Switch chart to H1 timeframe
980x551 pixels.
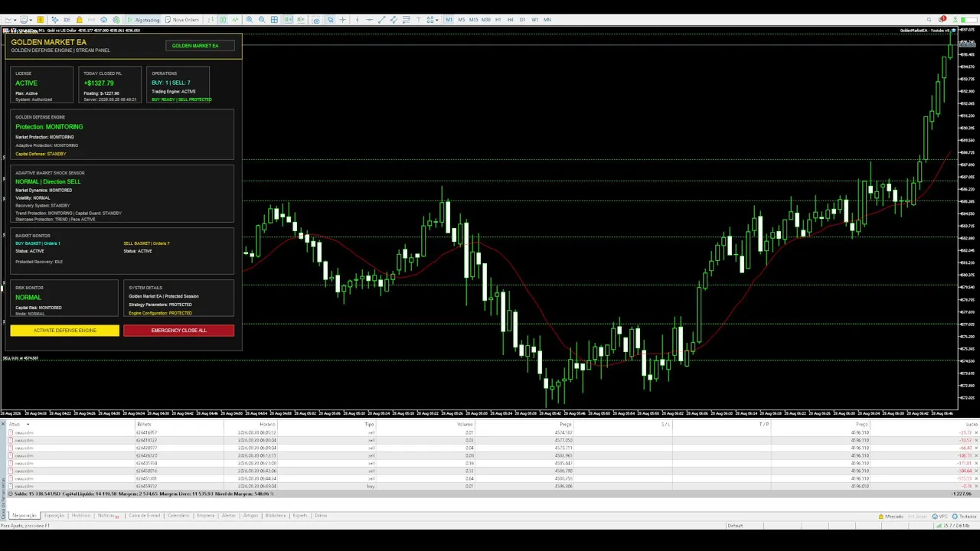pos(498,19)
